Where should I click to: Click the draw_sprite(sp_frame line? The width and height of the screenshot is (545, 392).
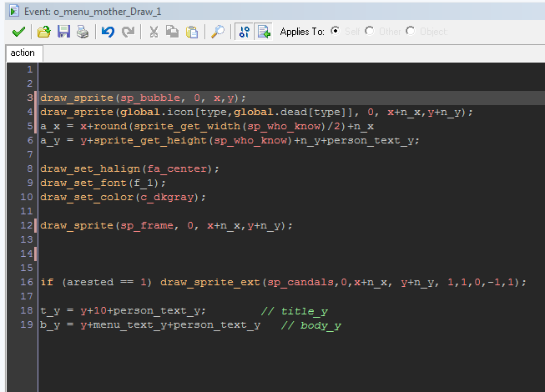[166, 225]
